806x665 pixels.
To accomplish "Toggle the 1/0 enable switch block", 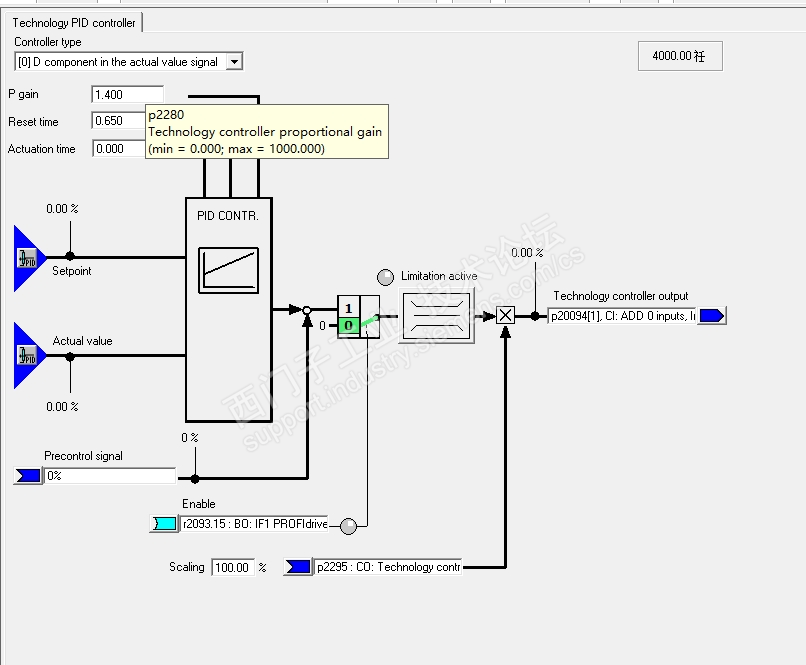I will point(358,317).
